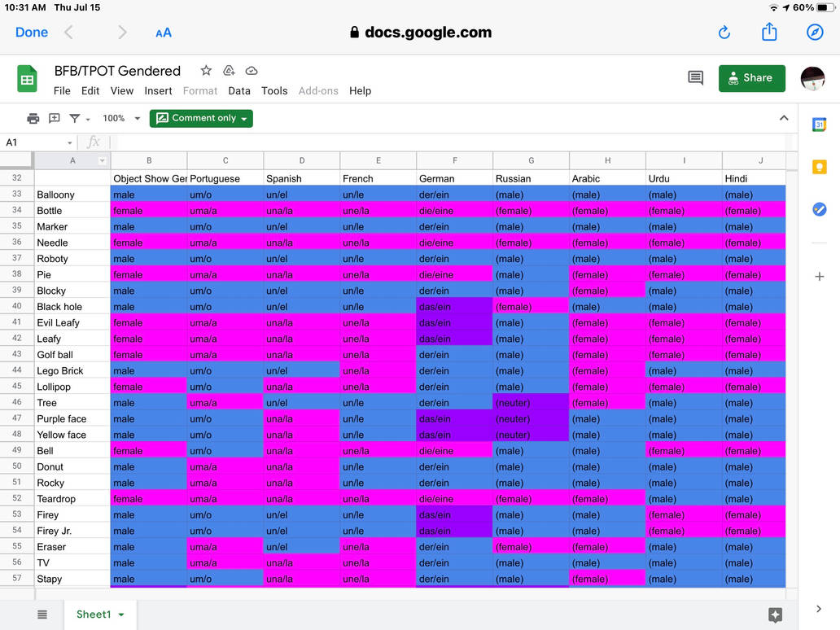
Task: Click the Black hole cell
Action: 72,306
